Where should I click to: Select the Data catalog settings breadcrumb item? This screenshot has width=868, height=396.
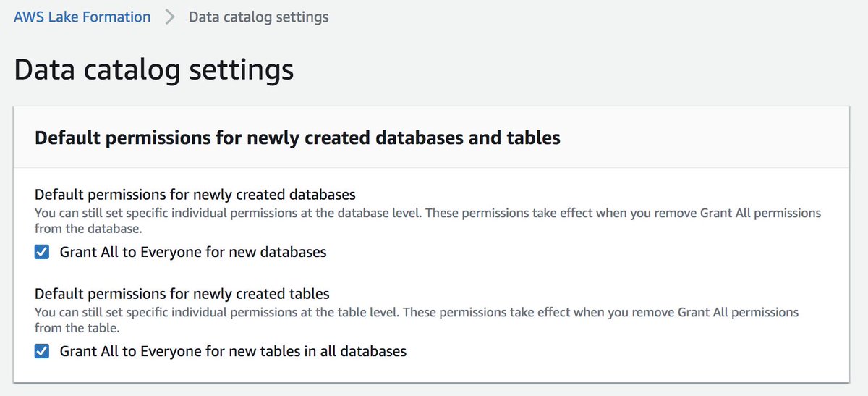coord(258,17)
